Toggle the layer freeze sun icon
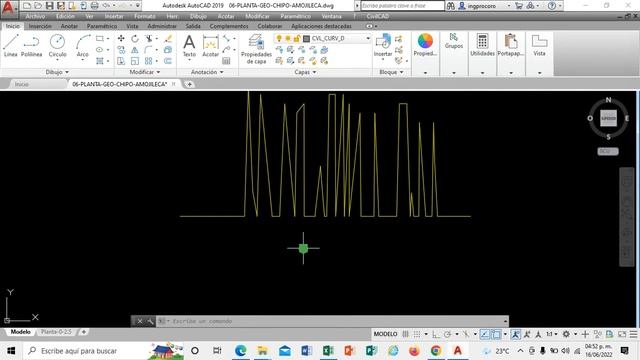The width and height of the screenshot is (640, 360). [288, 38]
